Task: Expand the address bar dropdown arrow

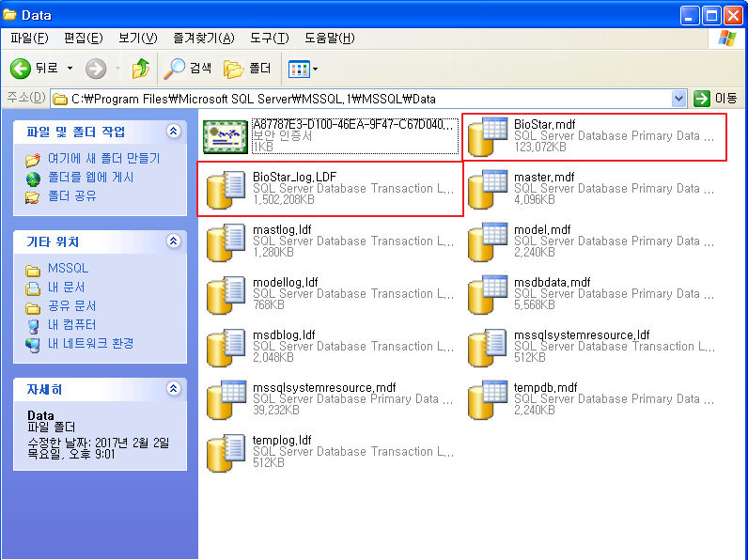Action: 678,99
